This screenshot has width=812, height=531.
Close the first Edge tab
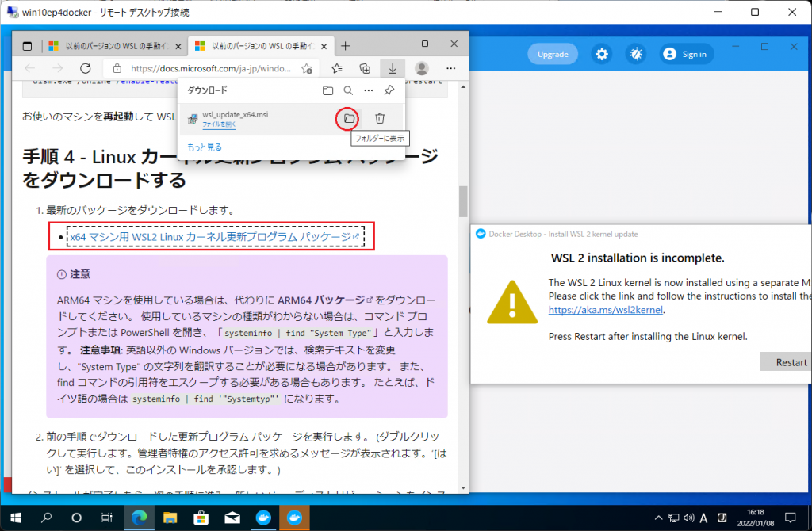point(178,47)
